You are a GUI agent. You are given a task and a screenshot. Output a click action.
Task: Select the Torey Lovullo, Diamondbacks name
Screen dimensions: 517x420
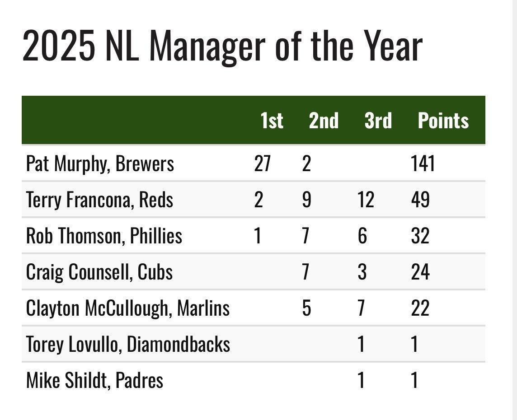128,344
